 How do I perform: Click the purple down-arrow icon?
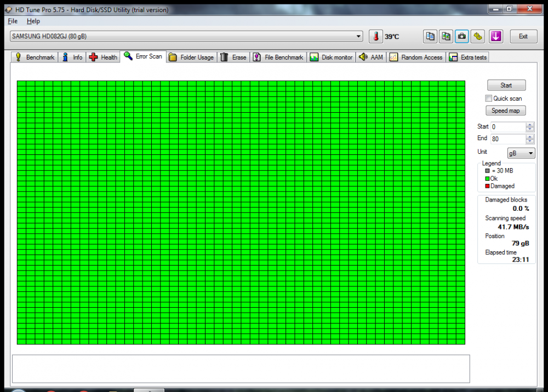(496, 37)
